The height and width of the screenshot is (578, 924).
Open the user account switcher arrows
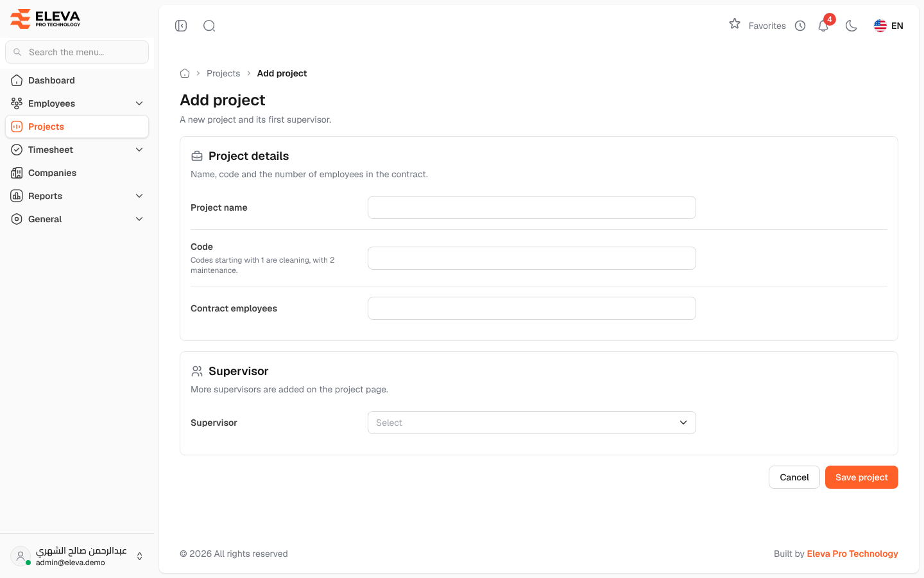(139, 556)
